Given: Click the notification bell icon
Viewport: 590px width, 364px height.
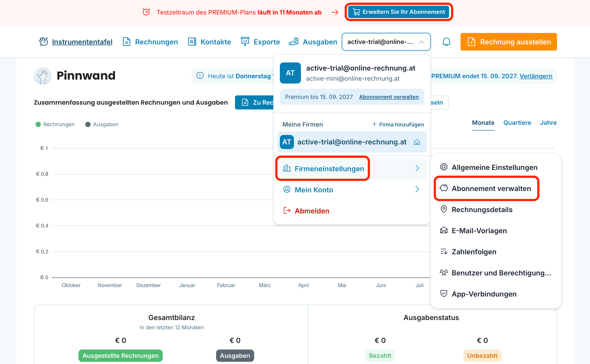Looking at the screenshot, I should coord(446,42).
